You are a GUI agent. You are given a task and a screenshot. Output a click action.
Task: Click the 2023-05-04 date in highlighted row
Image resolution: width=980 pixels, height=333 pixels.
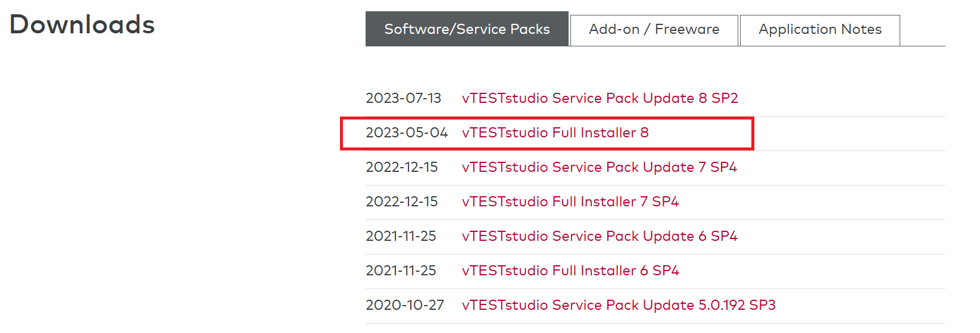click(x=406, y=133)
